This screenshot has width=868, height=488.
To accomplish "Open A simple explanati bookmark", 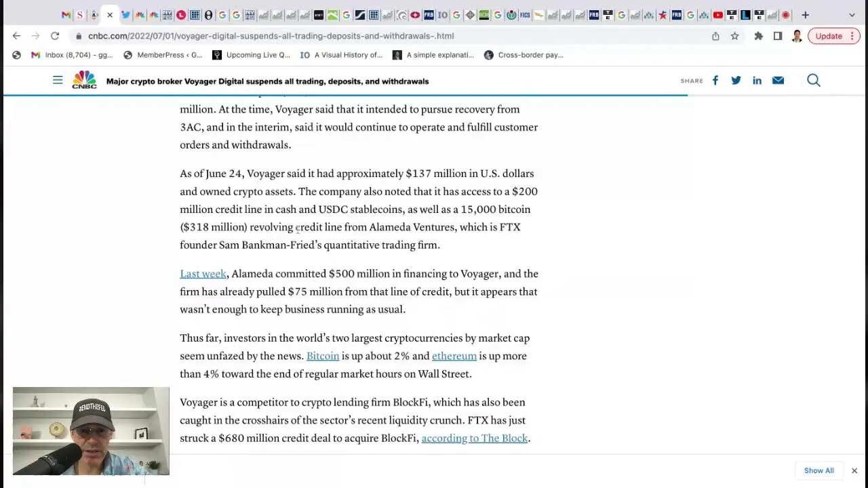I will tap(433, 55).
